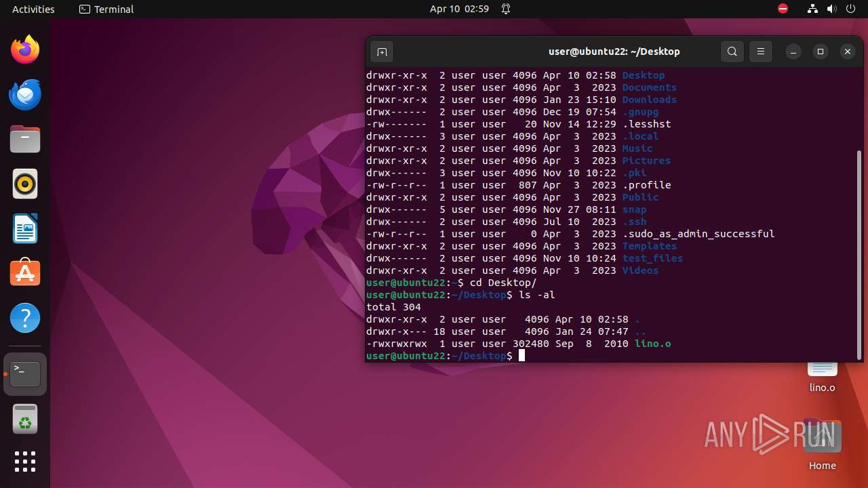Click the Documents directory entry in listing
The image size is (868, 488).
(650, 87)
